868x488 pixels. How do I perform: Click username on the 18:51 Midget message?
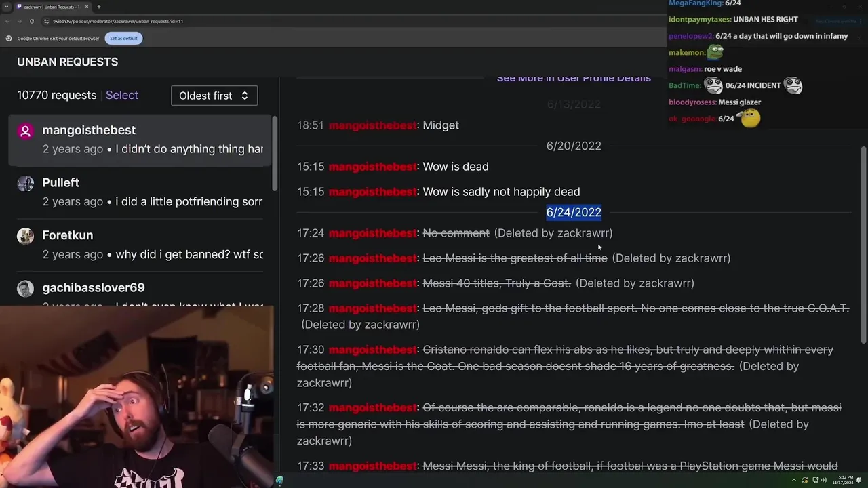tap(372, 125)
